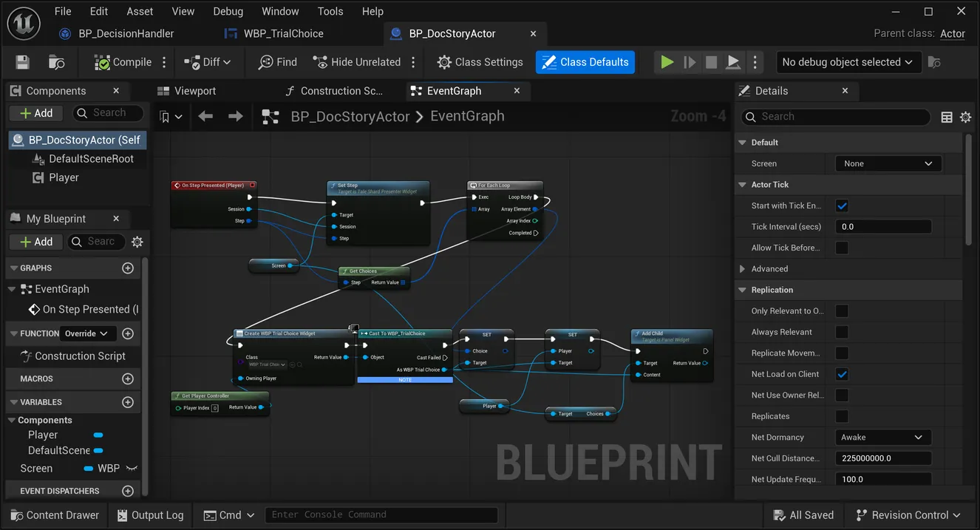This screenshot has width=980, height=530.
Task: Open My Blueprint settings gear
Action: 137,242
